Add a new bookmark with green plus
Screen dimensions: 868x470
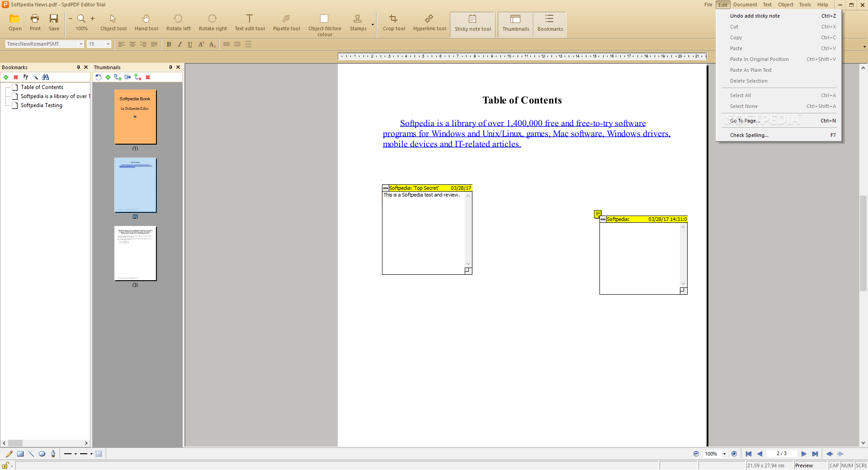(6, 77)
